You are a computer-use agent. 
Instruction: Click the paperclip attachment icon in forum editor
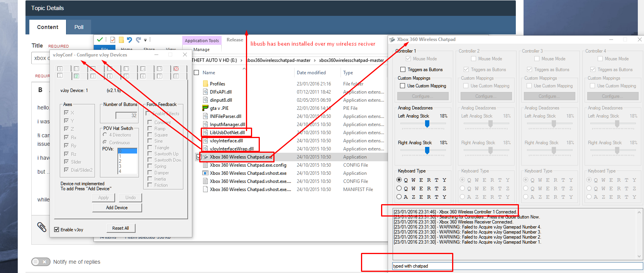click(42, 227)
